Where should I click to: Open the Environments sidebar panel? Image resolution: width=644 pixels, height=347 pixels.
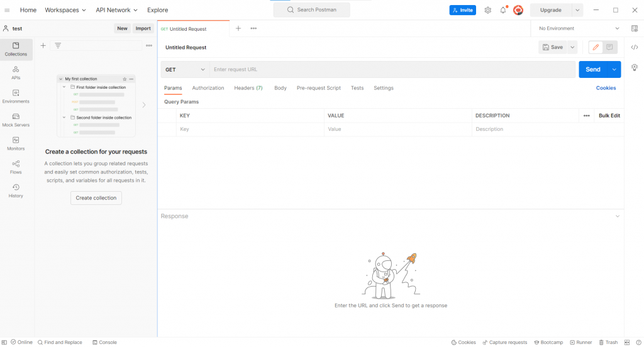[x=16, y=97]
